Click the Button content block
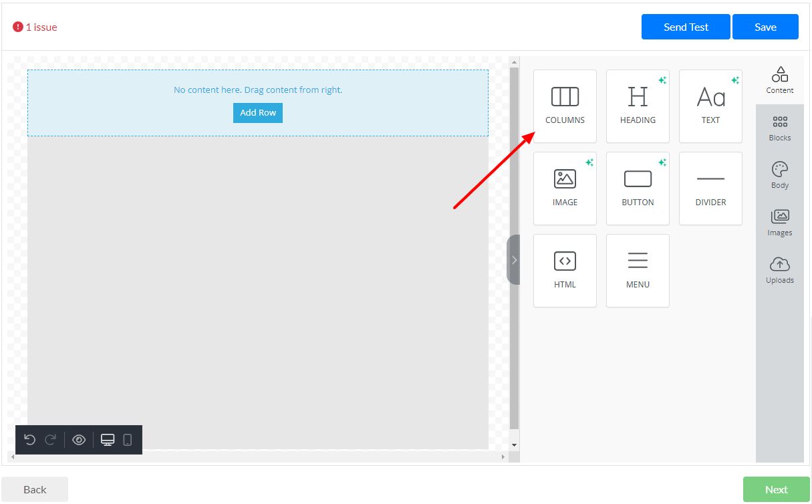The width and height of the screenshot is (812, 504). click(638, 188)
